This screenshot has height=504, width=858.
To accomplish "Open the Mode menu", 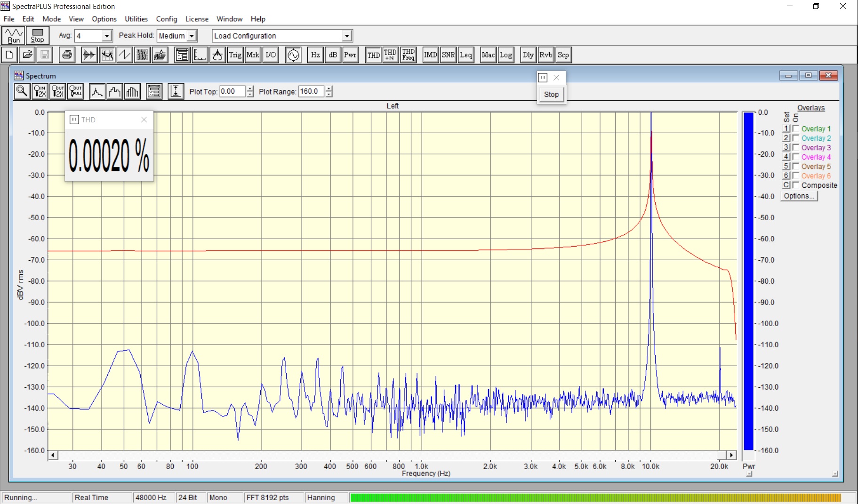I will pyautogui.click(x=51, y=19).
